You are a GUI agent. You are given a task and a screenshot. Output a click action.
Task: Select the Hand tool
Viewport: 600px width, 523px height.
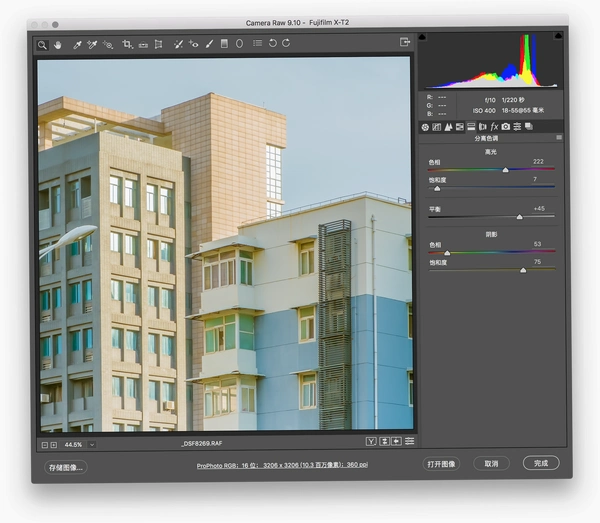pos(58,45)
